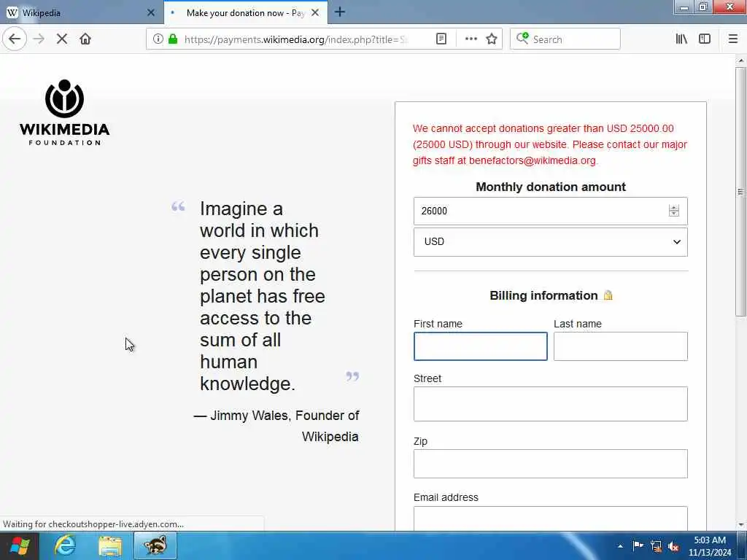Click the Waiting for checkoutshopper status text
Viewport: 747px width, 560px height.
pyautogui.click(x=93, y=524)
